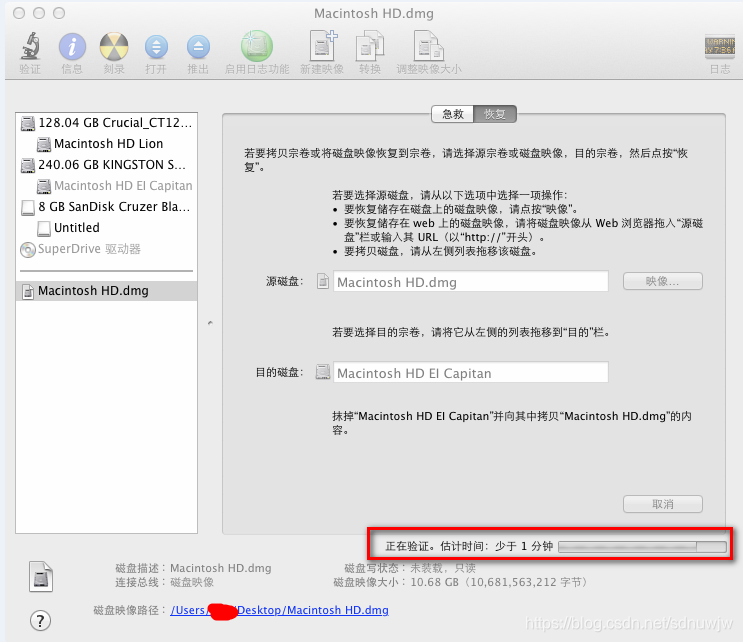Click the Open (打开) toolbar icon
This screenshot has height=642, width=743.
coord(156,47)
